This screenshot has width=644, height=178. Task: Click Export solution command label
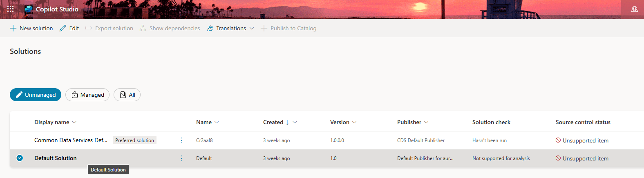pyautogui.click(x=114, y=28)
